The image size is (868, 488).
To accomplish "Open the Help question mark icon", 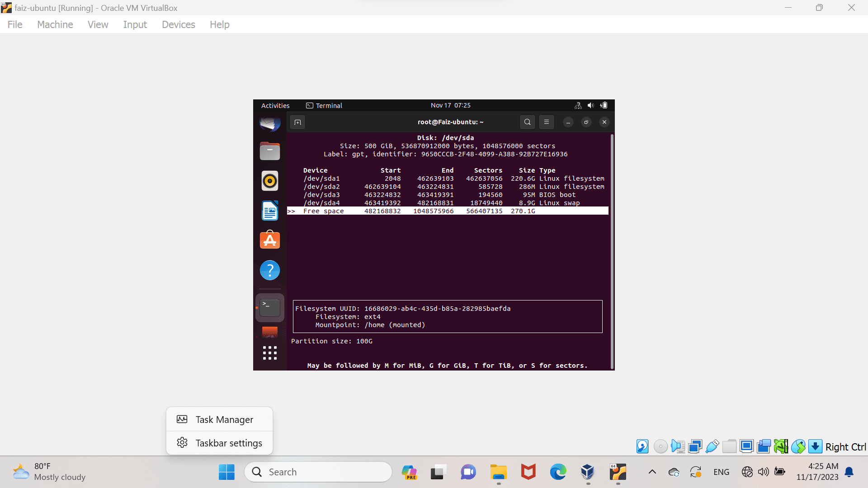I will (x=270, y=270).
